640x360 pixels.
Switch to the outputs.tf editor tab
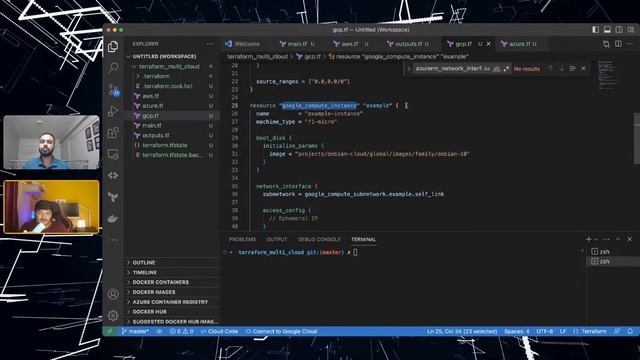point(408,44)
